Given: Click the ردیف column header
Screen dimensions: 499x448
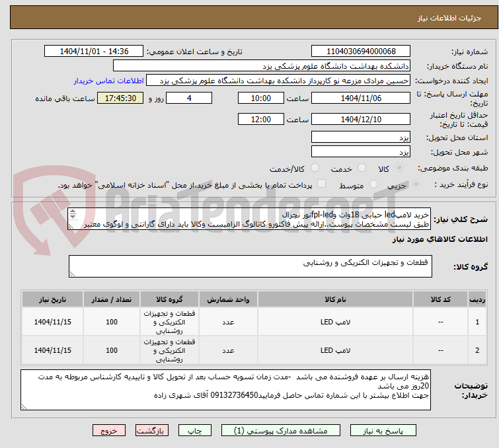Looking at the screenshot, I should point(477,299).
